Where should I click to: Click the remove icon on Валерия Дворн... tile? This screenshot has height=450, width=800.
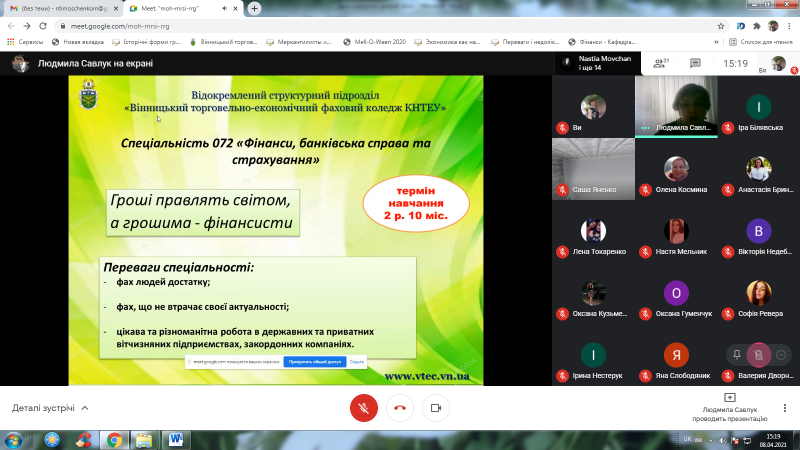point(781,355)
